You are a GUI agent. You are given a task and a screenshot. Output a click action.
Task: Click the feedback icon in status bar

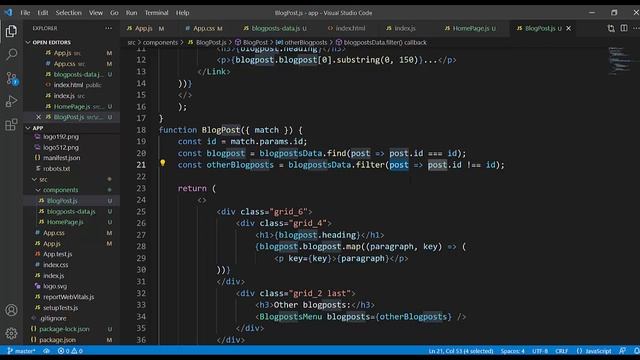pyautogui.click(x=622, y=351)
